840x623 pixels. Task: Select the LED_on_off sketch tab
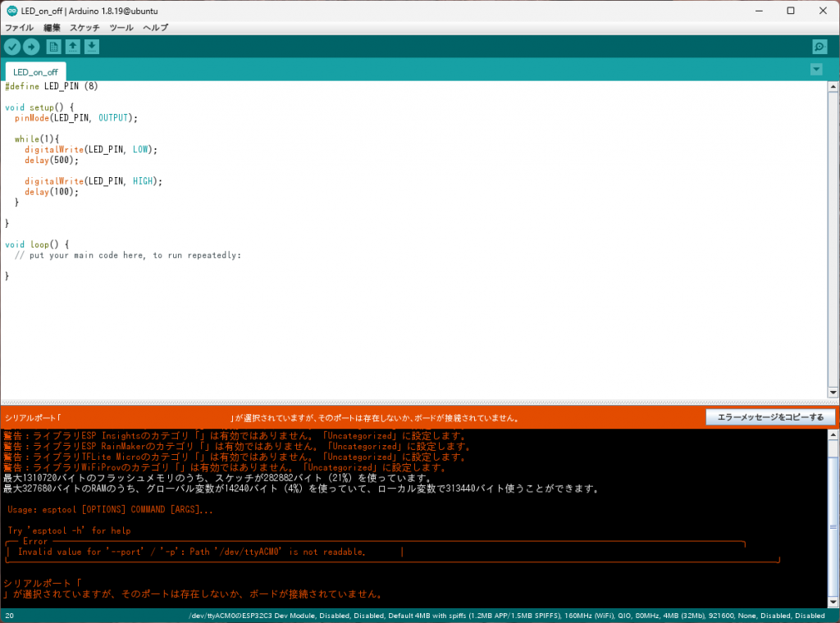[x=35, y=71]
